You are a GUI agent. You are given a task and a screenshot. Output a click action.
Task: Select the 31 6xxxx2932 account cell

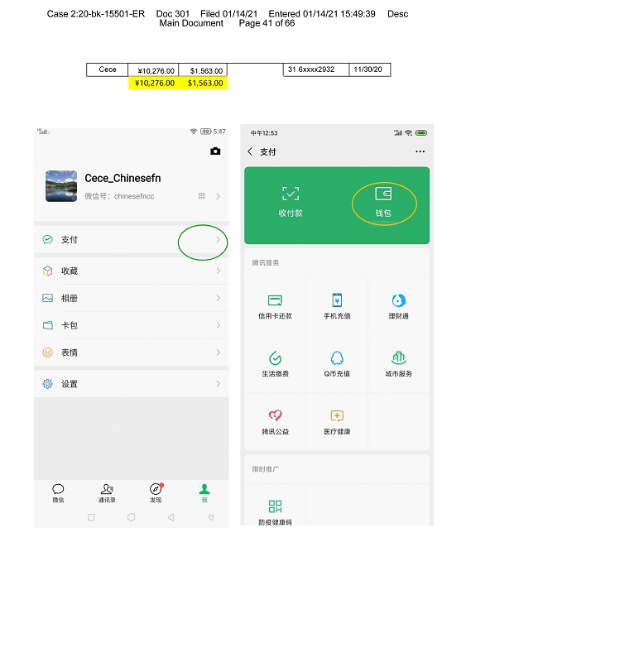(x=316, y=70)
